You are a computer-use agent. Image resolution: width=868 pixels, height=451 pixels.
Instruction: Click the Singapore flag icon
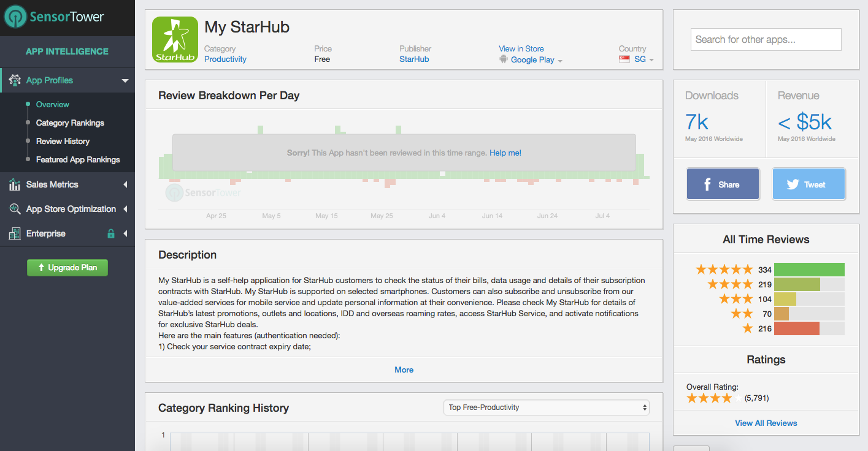coord(624,59)
